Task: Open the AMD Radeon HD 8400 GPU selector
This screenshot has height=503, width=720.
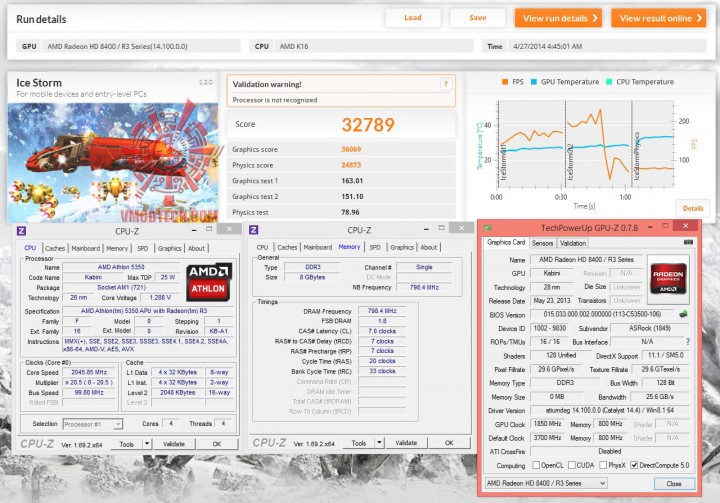Action: 546,483
